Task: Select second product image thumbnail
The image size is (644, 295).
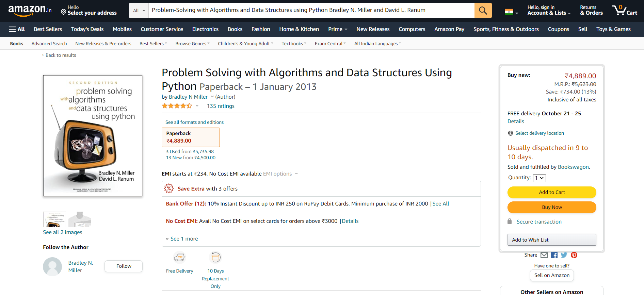Action: pos(80,219)
